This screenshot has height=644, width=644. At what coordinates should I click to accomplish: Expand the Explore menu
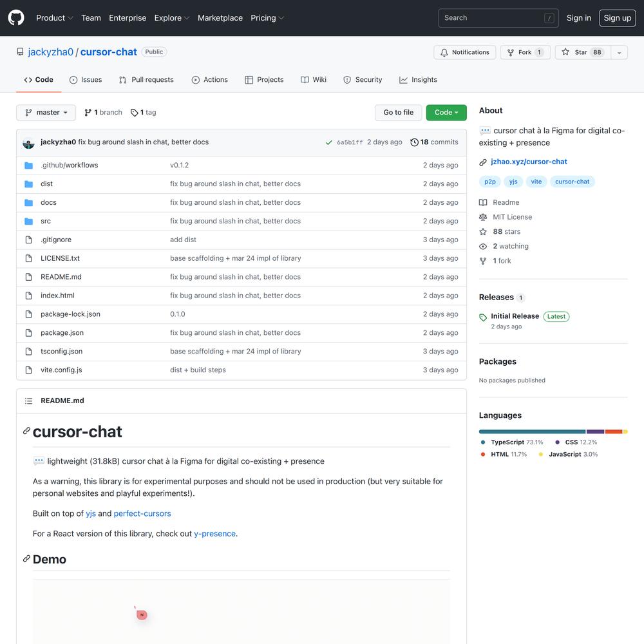click(x=172, y=17)
